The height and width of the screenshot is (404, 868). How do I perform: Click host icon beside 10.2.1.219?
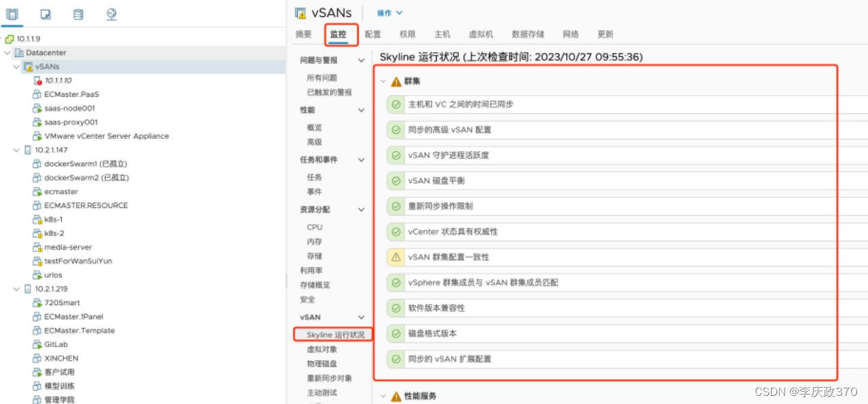pyautogui.click(x=28, y=289)
